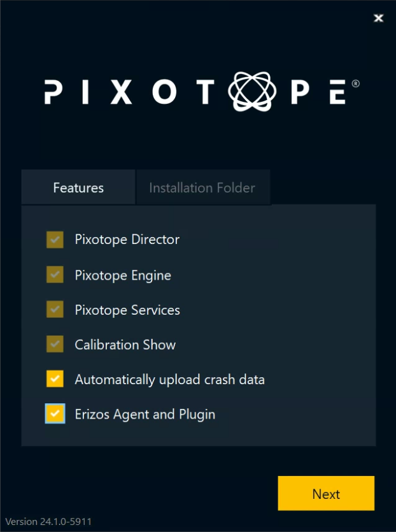This screenshot has height=532, width=396.
Task: Click the Pixotope Engine label text
Action: click(x=123, y=275)
